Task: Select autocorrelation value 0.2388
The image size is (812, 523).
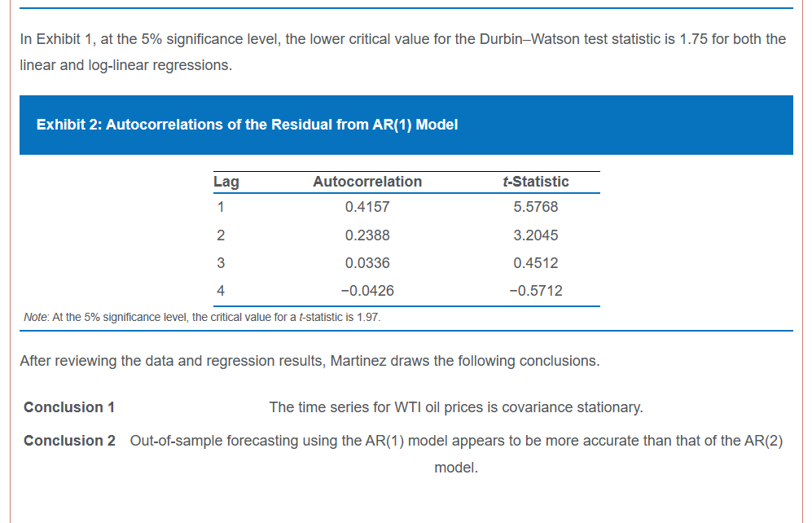Action: pos(367,235)
